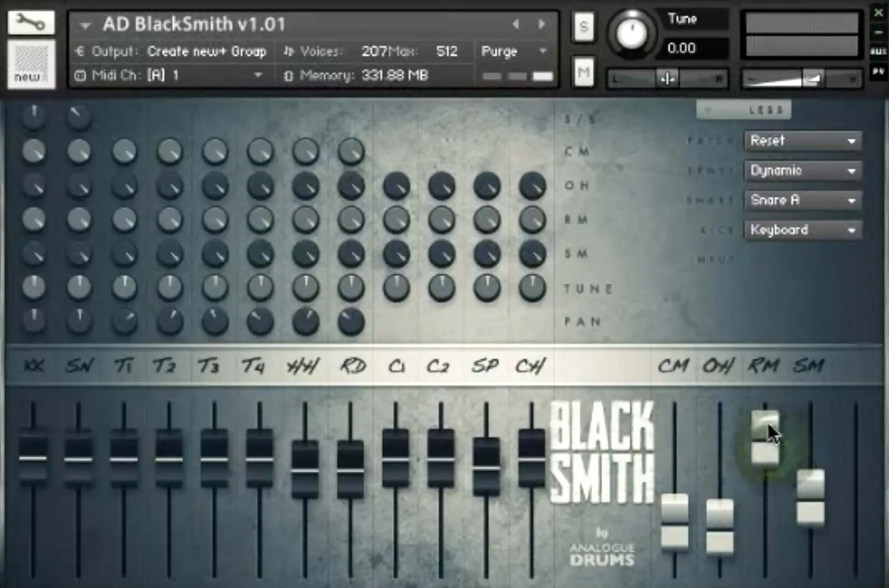This screenshot has height=588, width=889.
Task: Click the HH knob in the RM row
Action: [x=306, y=220]
